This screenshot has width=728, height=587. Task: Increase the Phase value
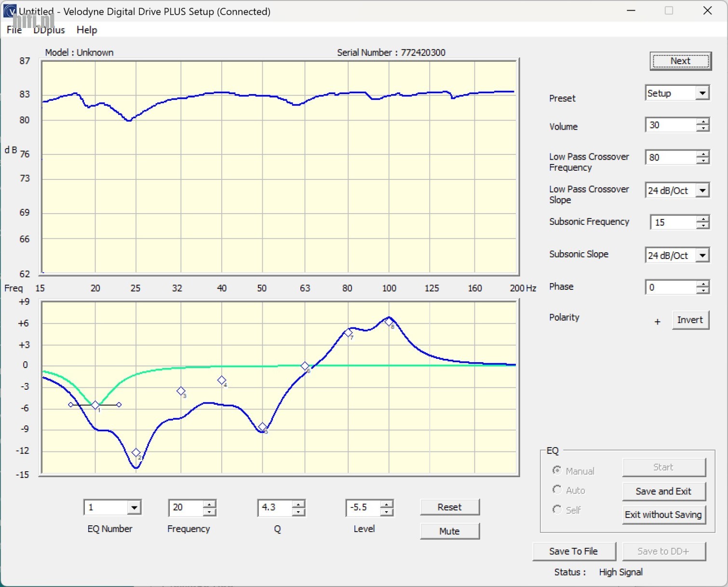pyautogui.click(x=703, y=284)
